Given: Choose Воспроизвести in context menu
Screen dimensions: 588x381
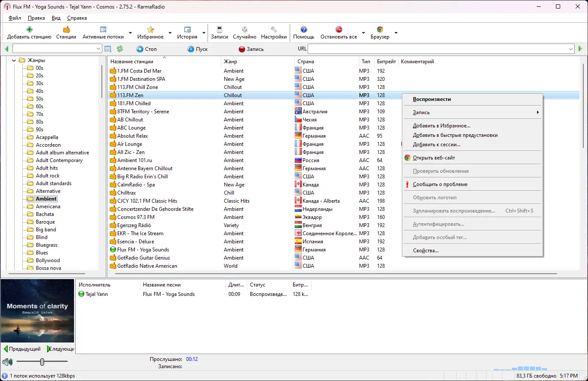Looking at the screenshot, I should point(472,99).
